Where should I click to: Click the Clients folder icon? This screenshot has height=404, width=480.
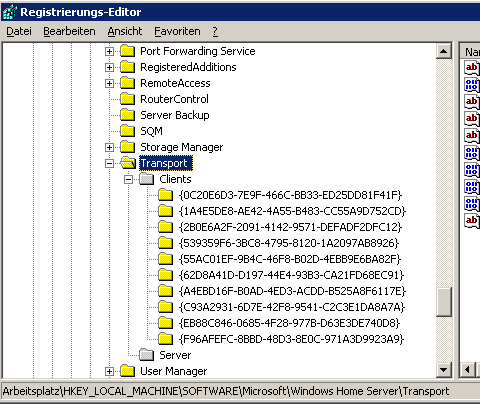(146, 179)
